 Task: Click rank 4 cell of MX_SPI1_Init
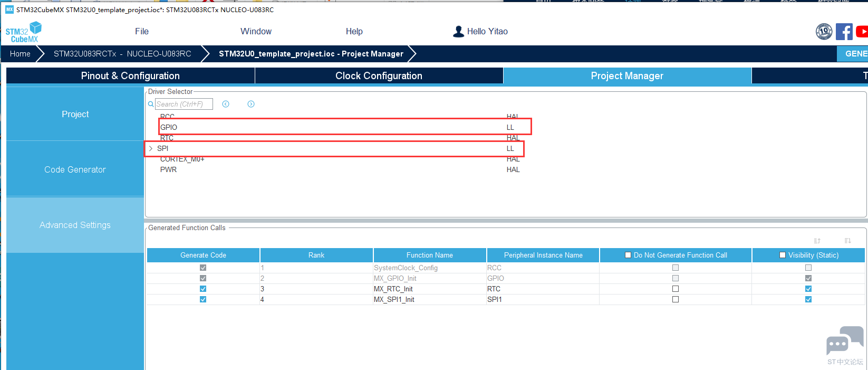tap(316, 299)
